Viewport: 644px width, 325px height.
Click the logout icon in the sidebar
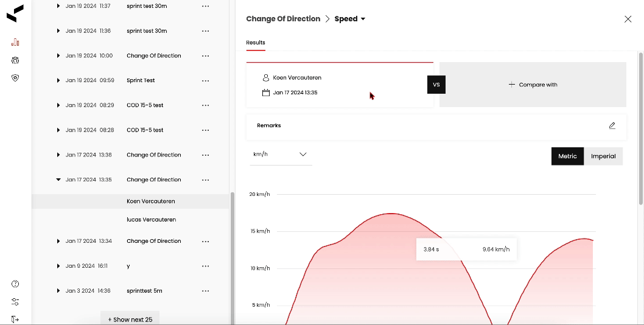tap(15, 320)
